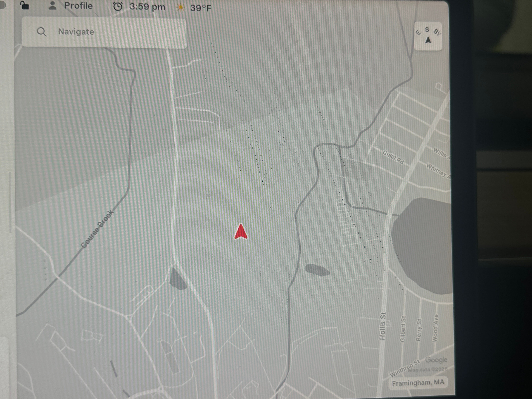Select the Course Brook label on the map
The image size is (532, 399).
coord(97,229)
